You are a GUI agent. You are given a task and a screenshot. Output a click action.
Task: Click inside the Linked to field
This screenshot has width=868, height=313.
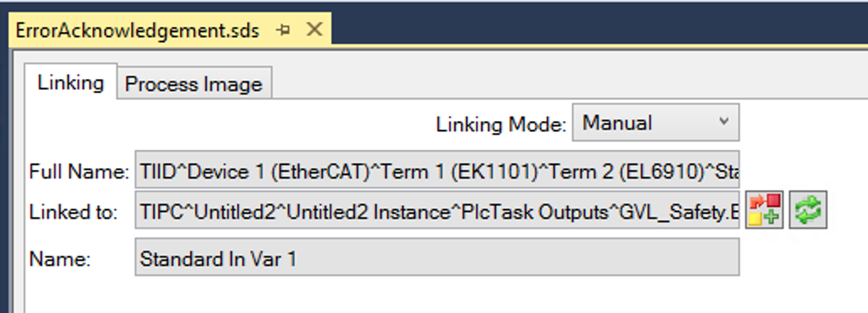[x=437, y=210]
